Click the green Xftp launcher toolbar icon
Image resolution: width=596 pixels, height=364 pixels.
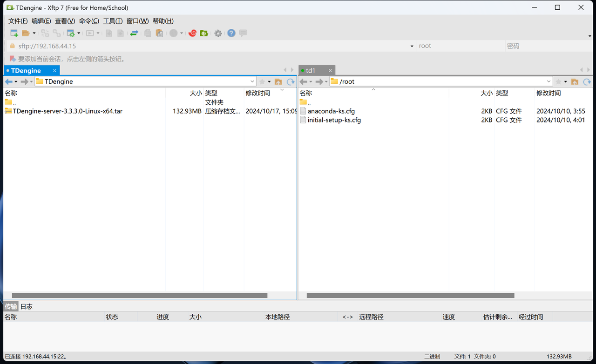click(x=204, y=33)
